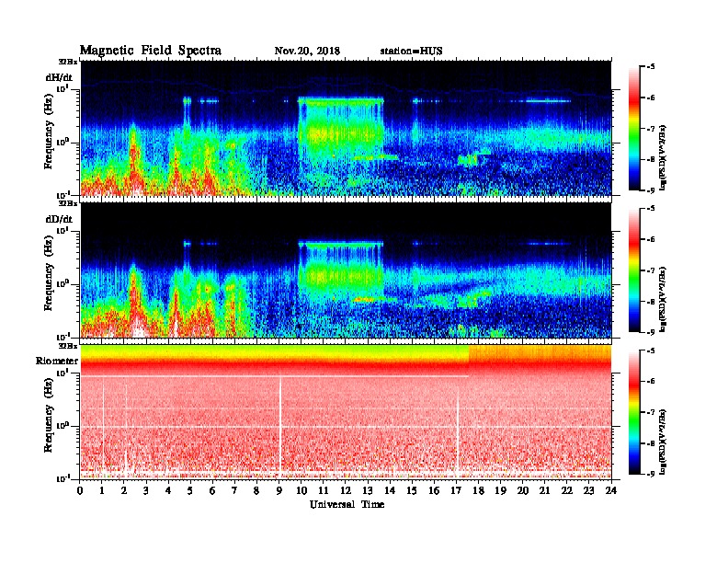
Task: Click hour tick label "2" on time axis
Action: pyautogui.click(x=124, y=491)
